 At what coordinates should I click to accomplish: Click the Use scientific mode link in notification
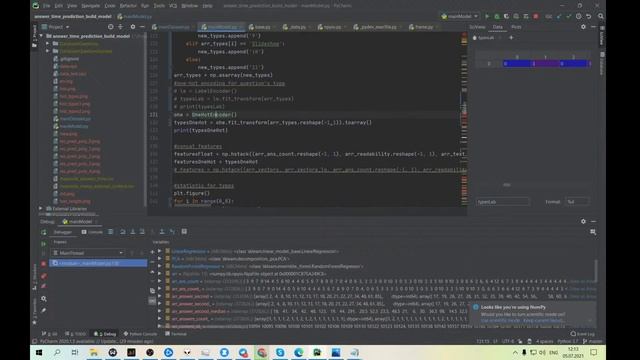pyautogui.click(x=500, y=320)
